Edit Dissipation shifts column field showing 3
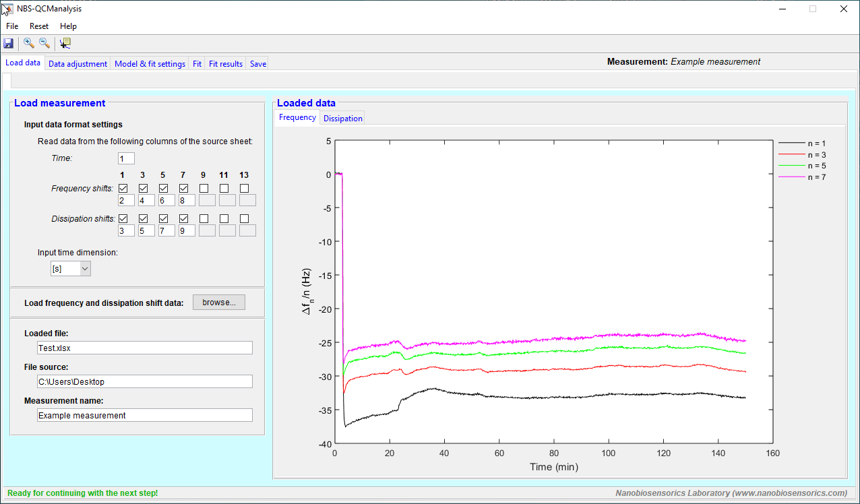 click(126, 230)
